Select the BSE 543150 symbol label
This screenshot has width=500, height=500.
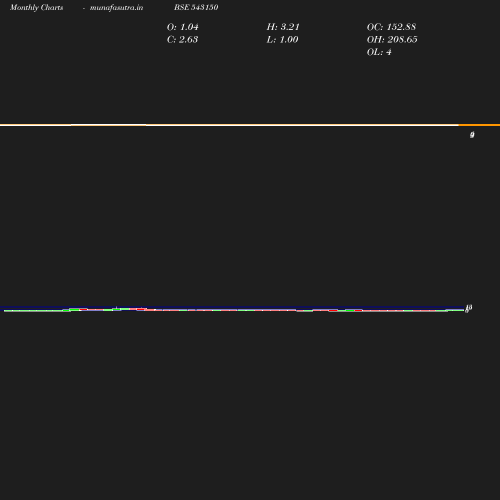196,7
